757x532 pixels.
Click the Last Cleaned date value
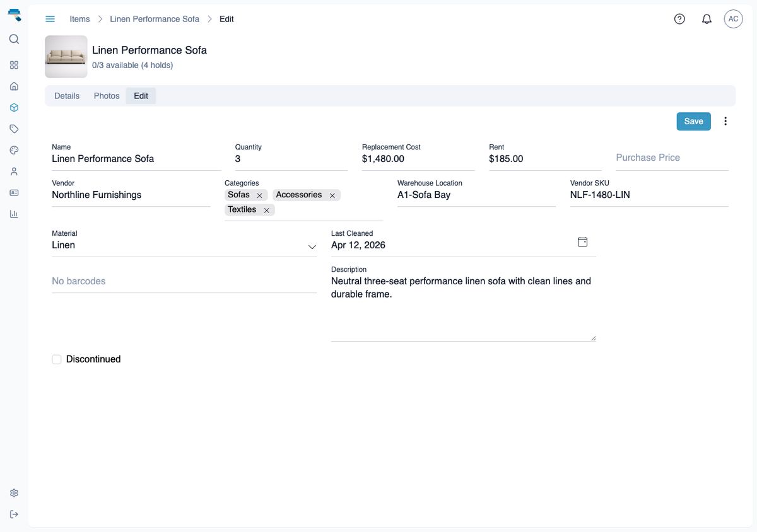[x=358, y=245]
